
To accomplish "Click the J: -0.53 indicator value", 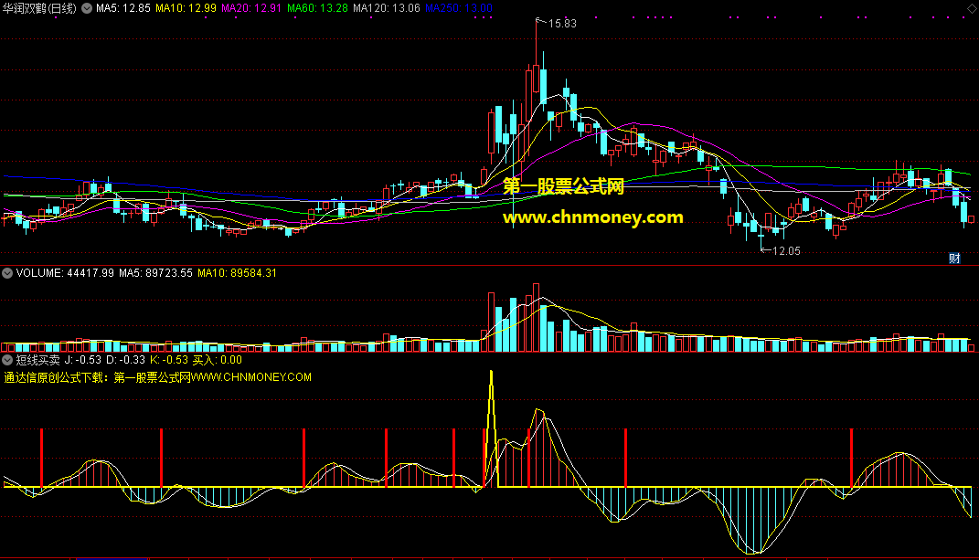I will click(82, 360).
